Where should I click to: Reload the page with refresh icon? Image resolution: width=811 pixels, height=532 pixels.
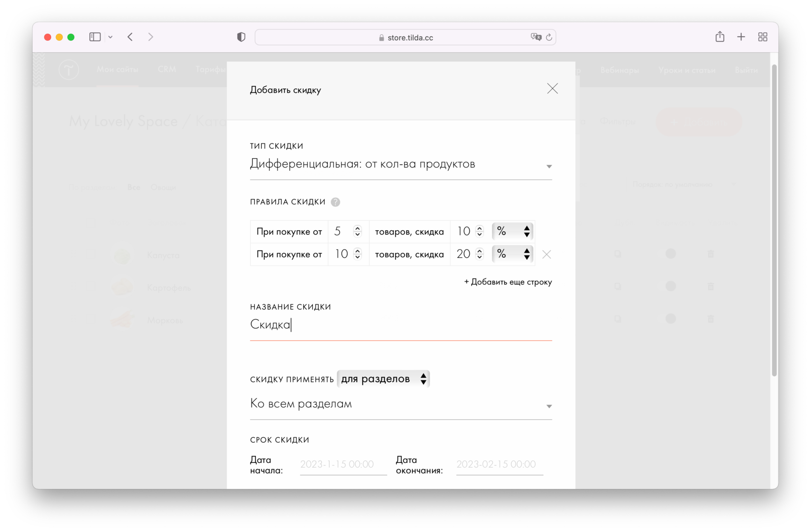click(549, 37)
